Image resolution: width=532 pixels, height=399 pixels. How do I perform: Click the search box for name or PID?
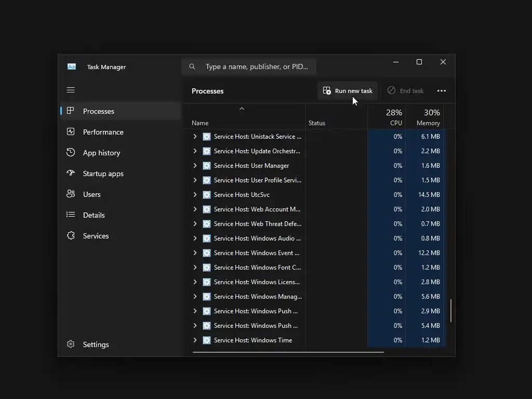249,66
